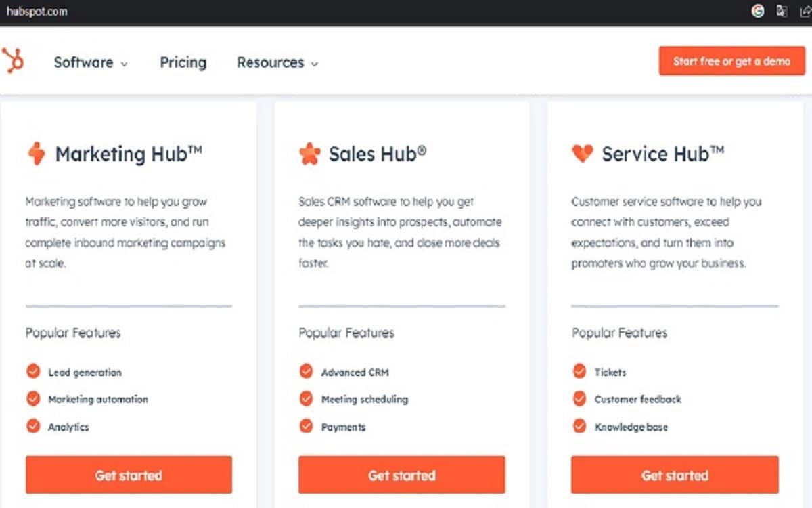Click the Knowledge base checkmark icon

(579, 426)
